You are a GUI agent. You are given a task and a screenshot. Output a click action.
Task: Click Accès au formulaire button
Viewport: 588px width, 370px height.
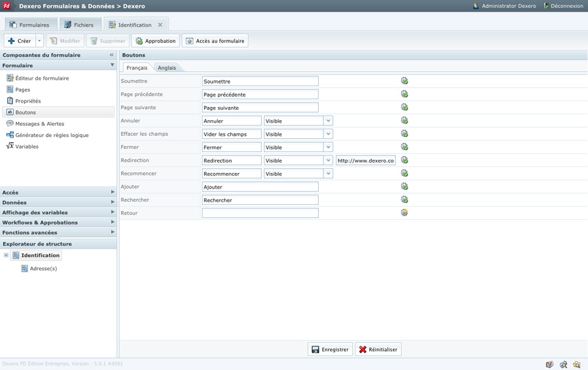point(215,41)
